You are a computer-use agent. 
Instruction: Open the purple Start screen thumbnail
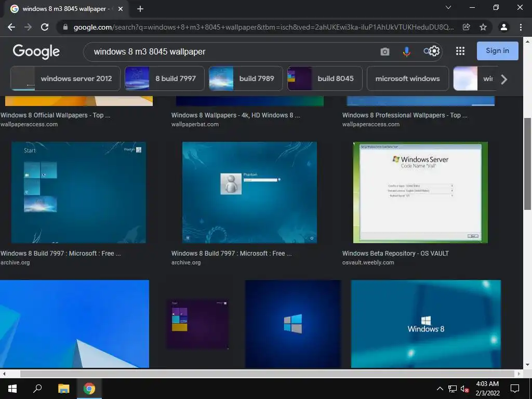pos(197,324)
